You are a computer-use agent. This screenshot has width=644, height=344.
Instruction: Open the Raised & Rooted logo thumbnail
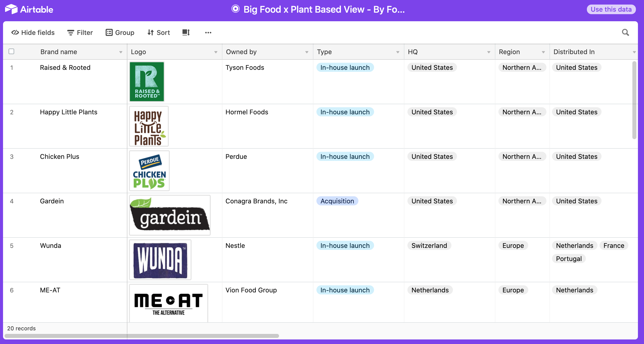[x=147, y=82]
